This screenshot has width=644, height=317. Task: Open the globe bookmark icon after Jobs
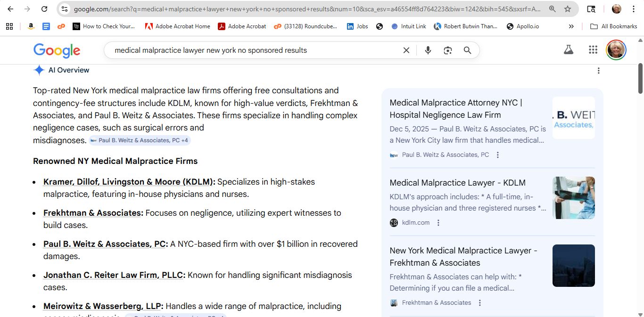click(x=380, y=26)
